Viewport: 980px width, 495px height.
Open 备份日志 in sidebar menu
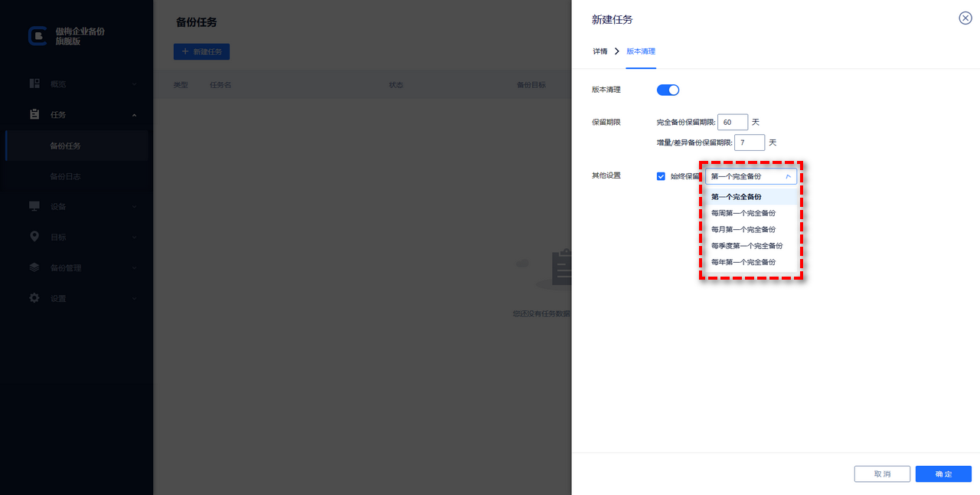click(x=65, y=176)
